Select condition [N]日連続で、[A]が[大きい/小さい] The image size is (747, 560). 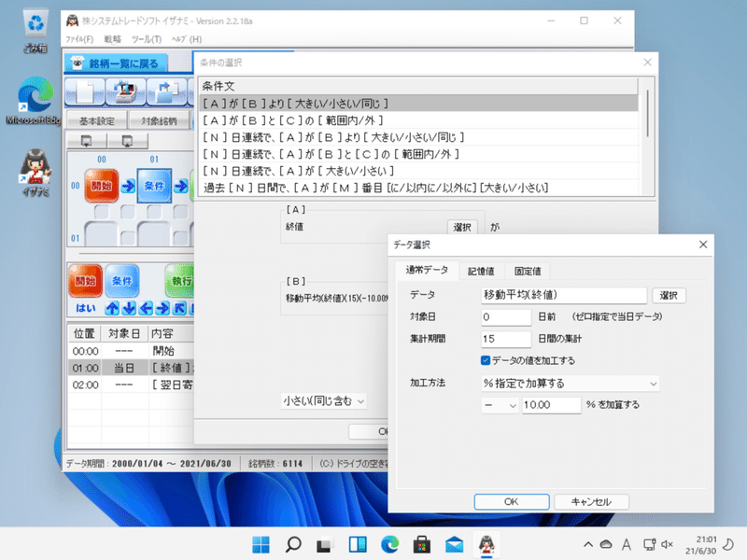(418, 171)
